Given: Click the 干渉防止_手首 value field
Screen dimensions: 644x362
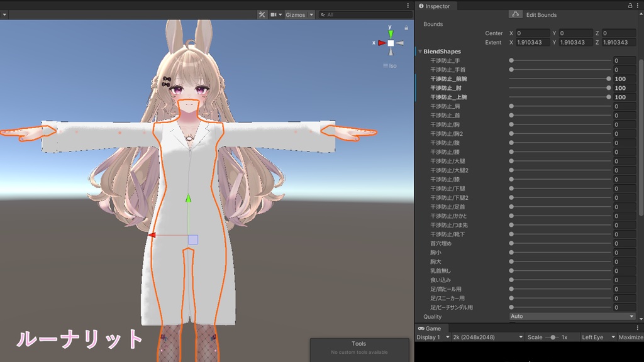Looking at the screenshot, I should 625,70.
